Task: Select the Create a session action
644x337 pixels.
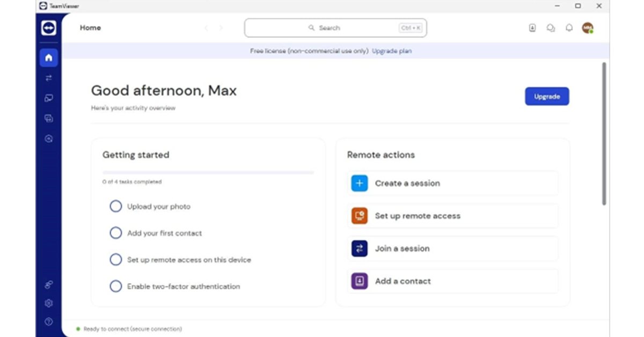Action: coord(452,183)
